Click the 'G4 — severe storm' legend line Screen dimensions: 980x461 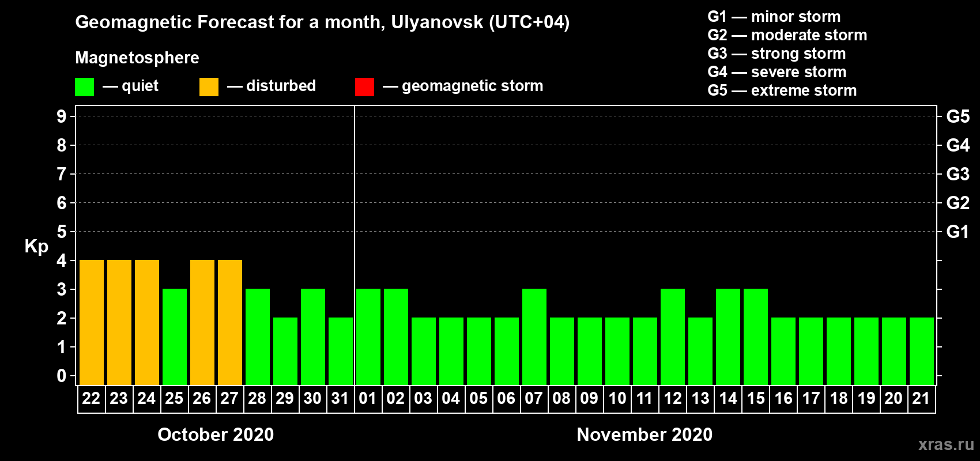(x=777, y=72)
